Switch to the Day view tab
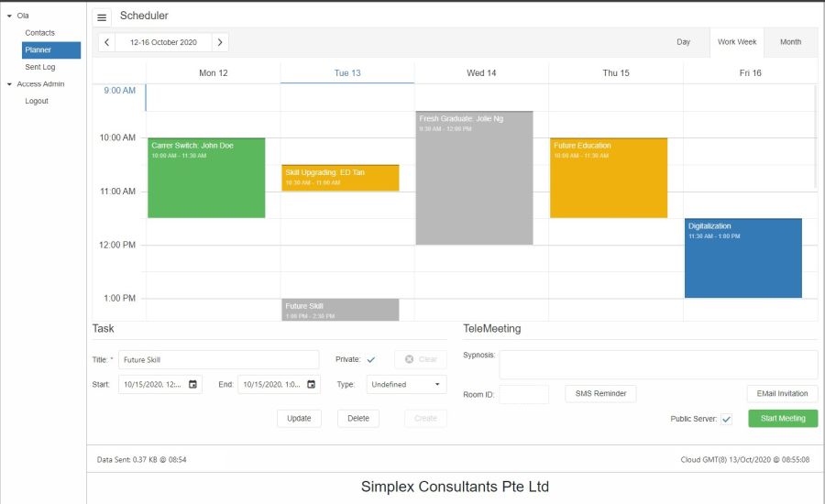The height and width of the screenshot is (504, 825). pyautogui.click(x=683, y=42)
